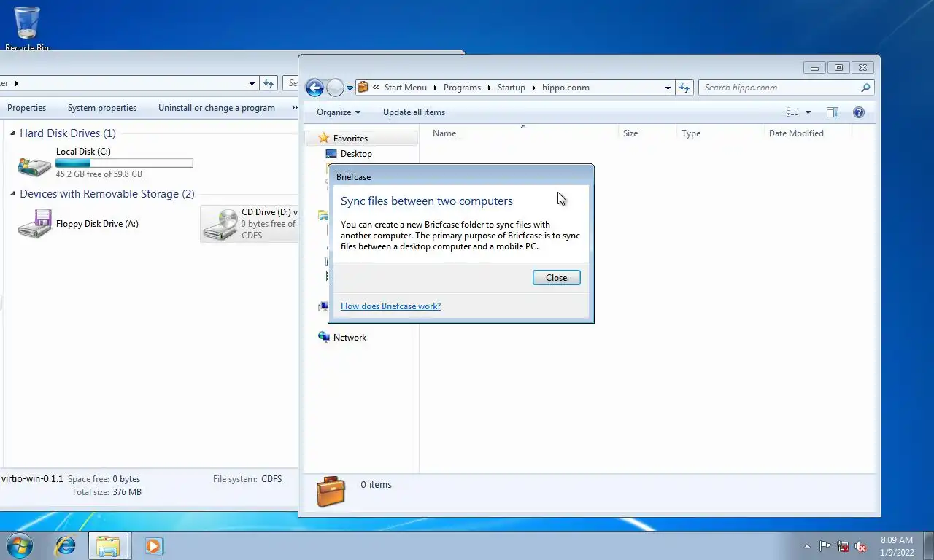This screenshot has width=934, height=560.
Task: Click the briefcase icon in details pane
Action: (x=331, y=491)
